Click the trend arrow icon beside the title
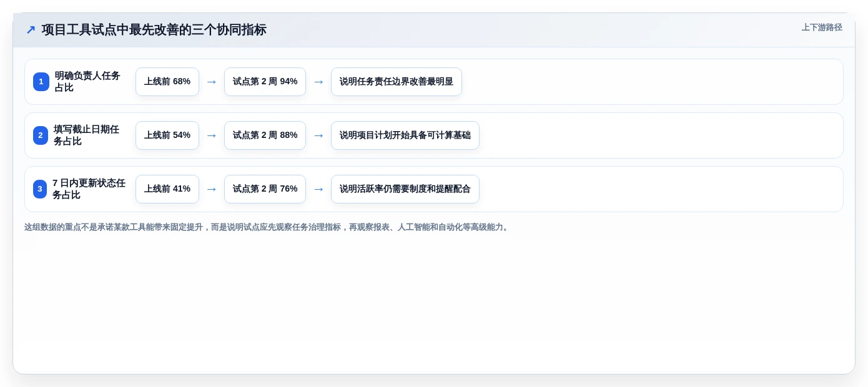 [31, 30]
